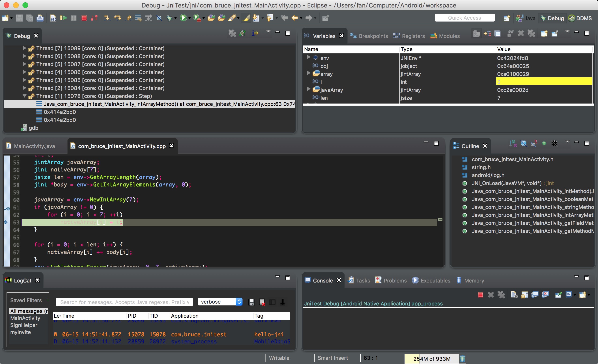Image resolution: width=598 pixels, height=364 pixels.
Task: Toggle Instruction Stepping Mode in Debug view
Action: coord(255,33)
